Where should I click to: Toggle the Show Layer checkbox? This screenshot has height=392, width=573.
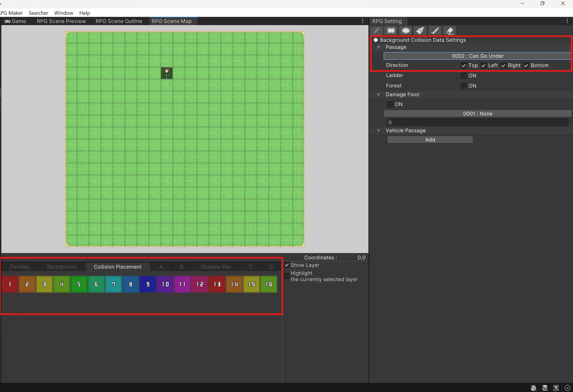click(287, 265)
